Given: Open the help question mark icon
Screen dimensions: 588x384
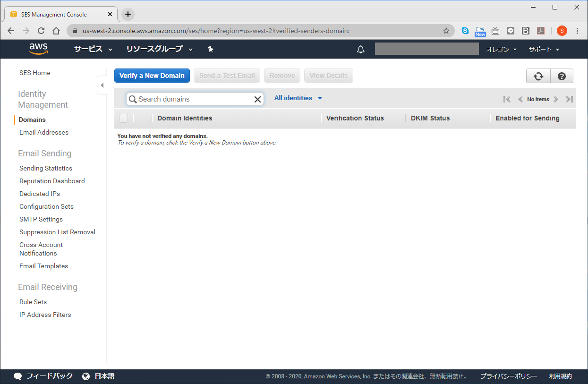Looking at the screenshot, I should (562, 76).
